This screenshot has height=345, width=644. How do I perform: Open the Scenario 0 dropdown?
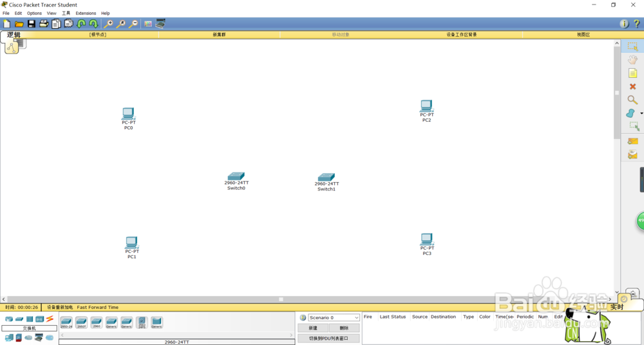[334, 317]
